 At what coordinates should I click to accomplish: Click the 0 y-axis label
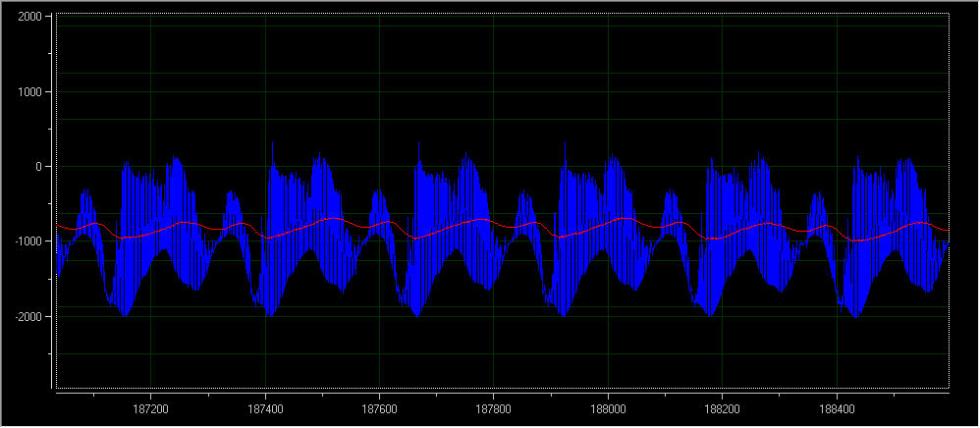[36, 167]
